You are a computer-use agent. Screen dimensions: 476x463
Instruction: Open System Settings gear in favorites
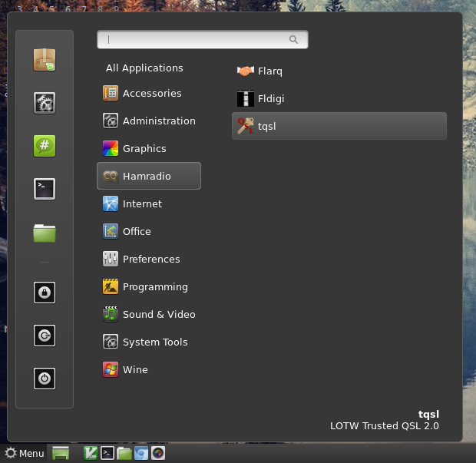[45, 103]
